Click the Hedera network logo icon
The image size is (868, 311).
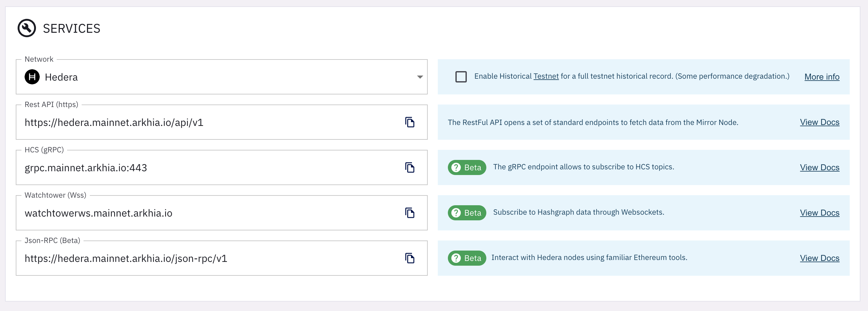point(32,77)
